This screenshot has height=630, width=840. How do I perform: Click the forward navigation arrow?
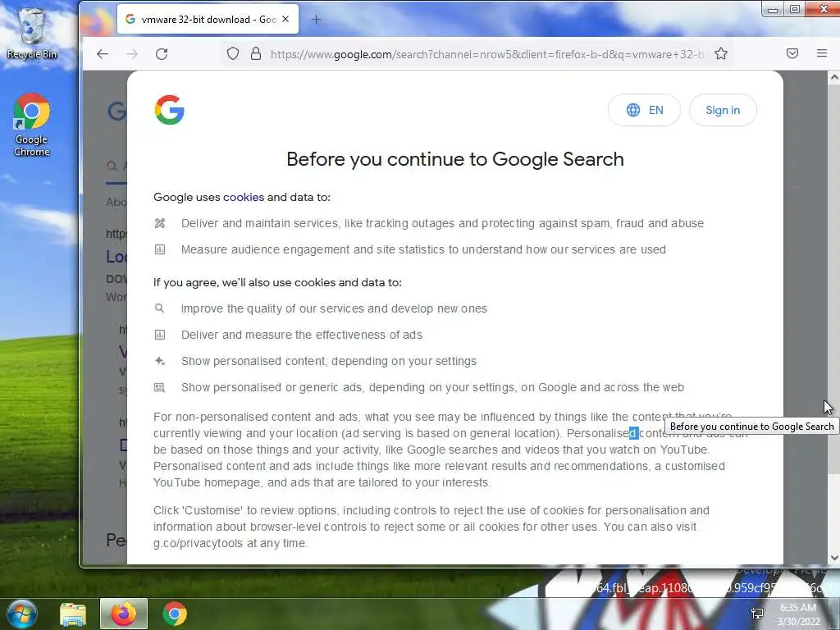coord(132,53)
